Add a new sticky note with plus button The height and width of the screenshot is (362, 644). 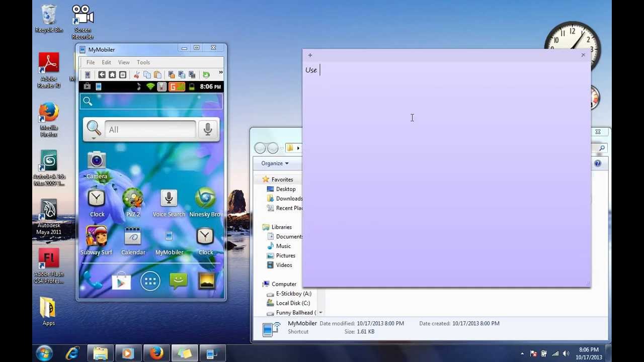(310, 55)
